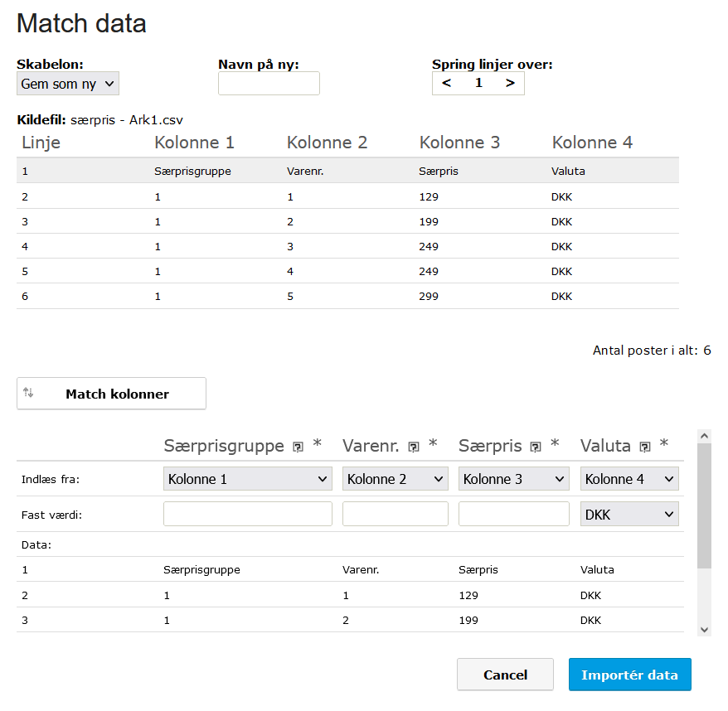Click the Match kolonner button
This screenshot has height=711, width=728.
click(x=111, y=394)
